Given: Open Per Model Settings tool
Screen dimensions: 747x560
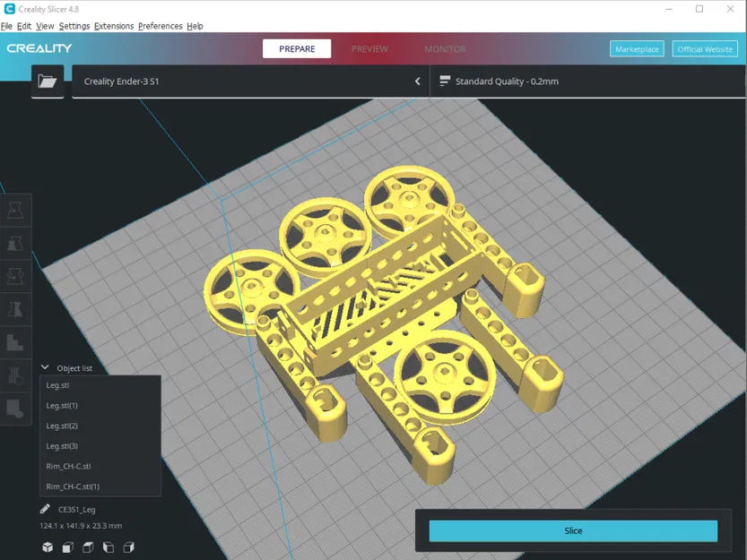Looking at the screenshot, I should [15, 341].
